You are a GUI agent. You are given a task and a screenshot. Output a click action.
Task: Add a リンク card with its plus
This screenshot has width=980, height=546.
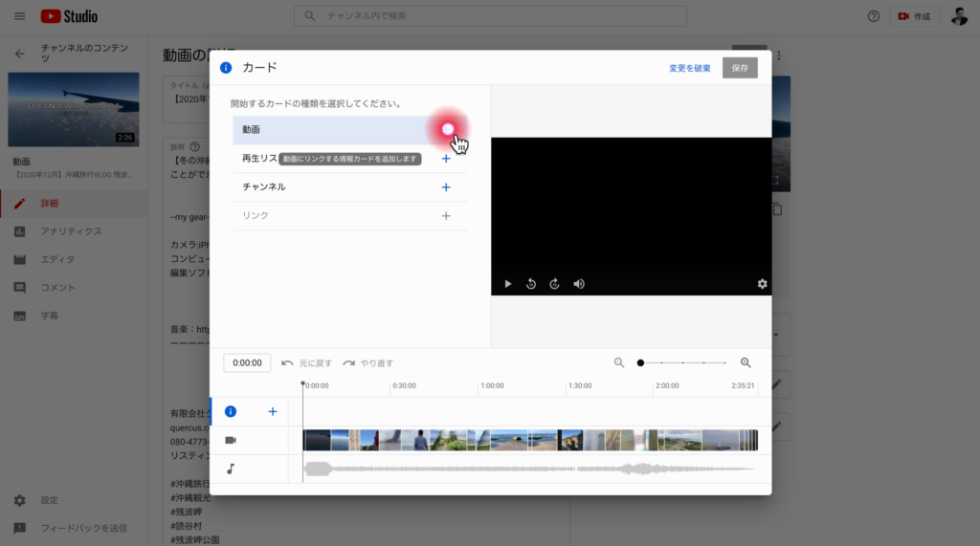[446, 215]
